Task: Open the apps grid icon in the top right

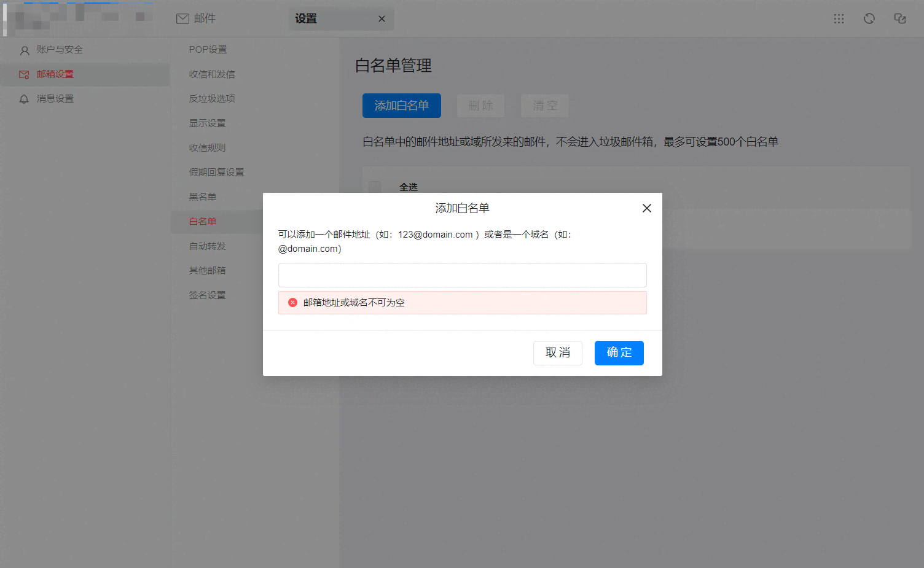Action: pyautogui.click(x=839, y=18)
